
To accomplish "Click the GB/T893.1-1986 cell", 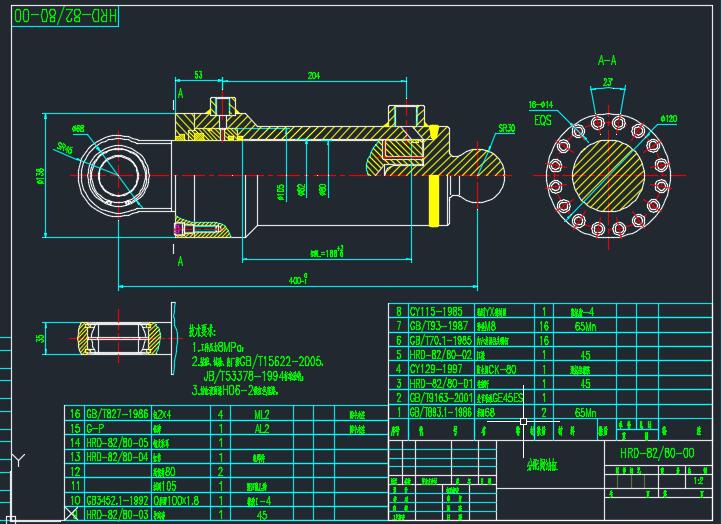I will 441,412.
